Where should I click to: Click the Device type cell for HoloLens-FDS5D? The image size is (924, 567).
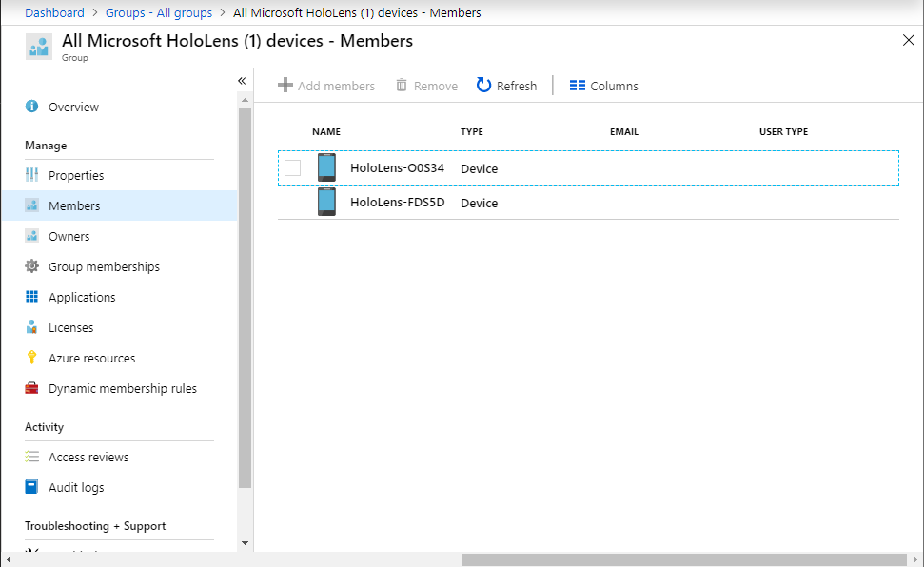pyautogui.click(x=479, y=203)
